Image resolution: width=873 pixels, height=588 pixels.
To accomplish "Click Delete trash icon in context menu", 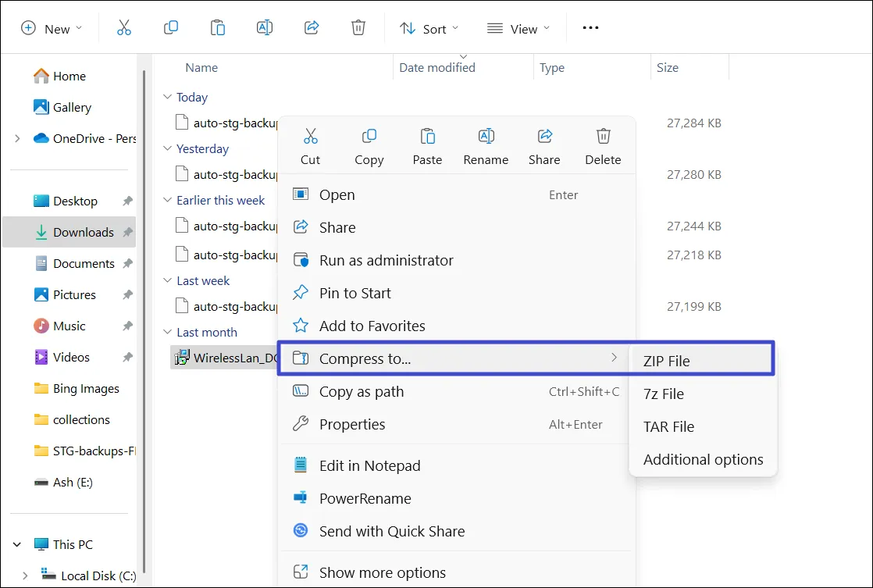I will [x=603, y=136].
